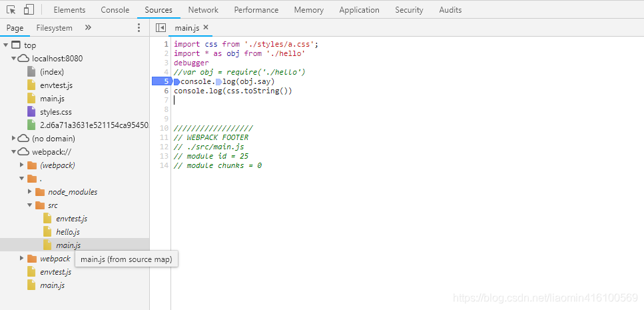The height and width of the screenshot is (310, 644).
Task: Open the (index) file
Action: click(52, 72)
